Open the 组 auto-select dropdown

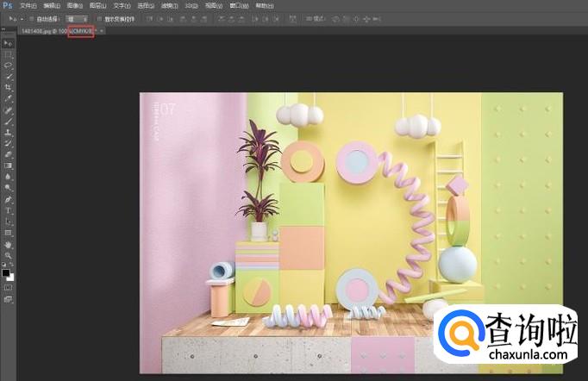pyautogui.click(x=76, y=18)
